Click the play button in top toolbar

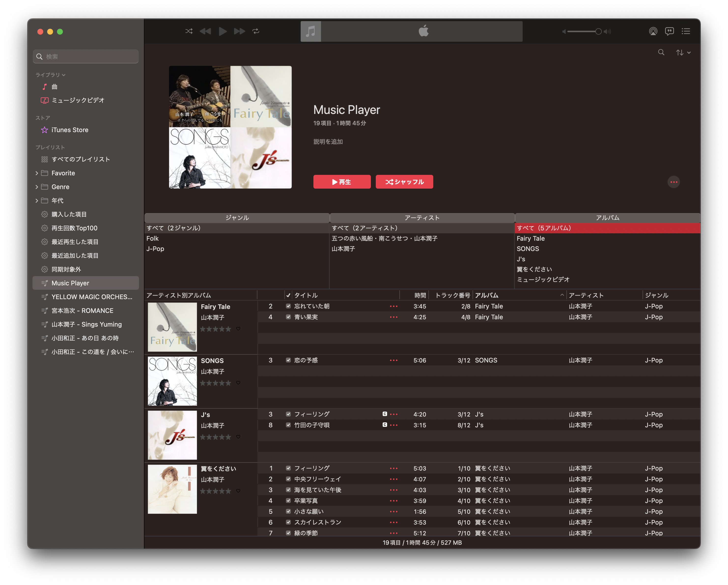pyautogui.click(x=223, y=31)
